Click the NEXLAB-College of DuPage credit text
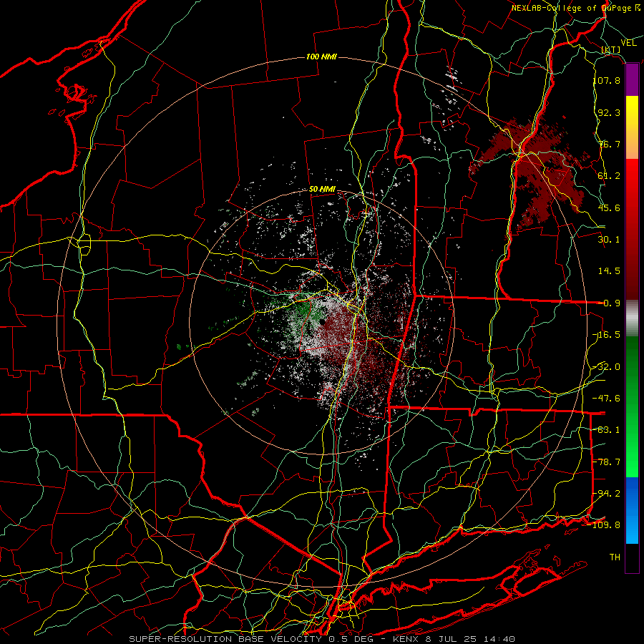The image size is (644, 644). point(576,8)
